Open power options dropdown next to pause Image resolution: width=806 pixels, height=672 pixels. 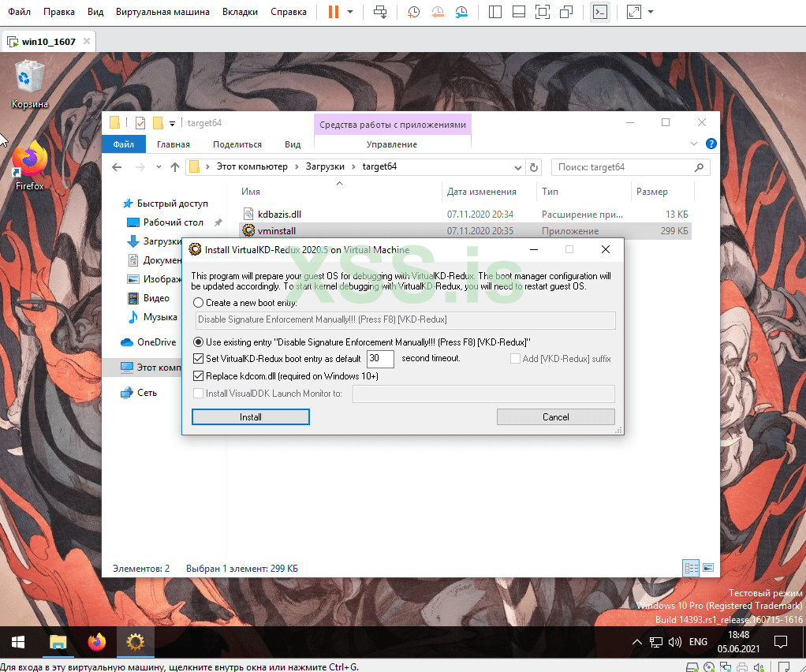[x=350, y=12]
